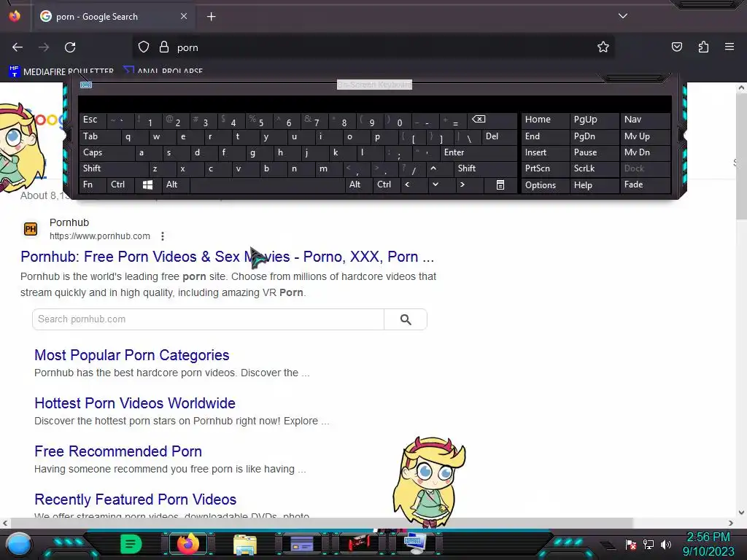This screenshot has height=560, width=747.
Task: Click the magnifier search button in result
Action: tap(406, 319)
